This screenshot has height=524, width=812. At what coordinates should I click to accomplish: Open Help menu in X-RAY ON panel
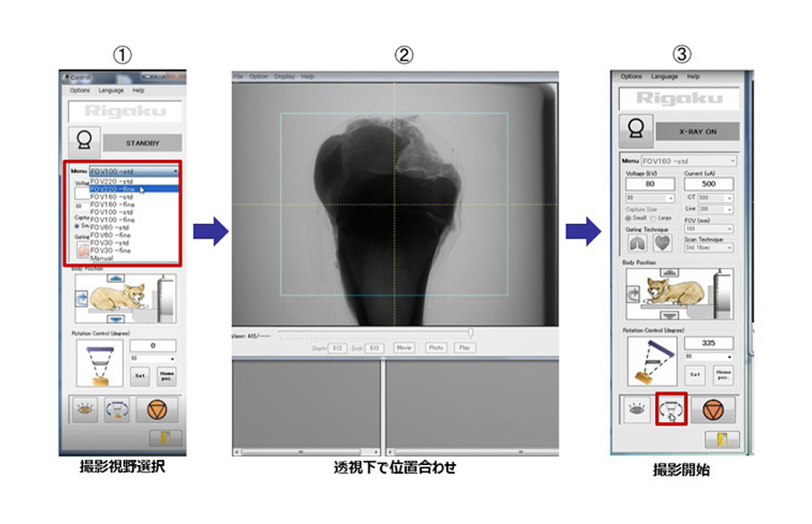point(693,76)
